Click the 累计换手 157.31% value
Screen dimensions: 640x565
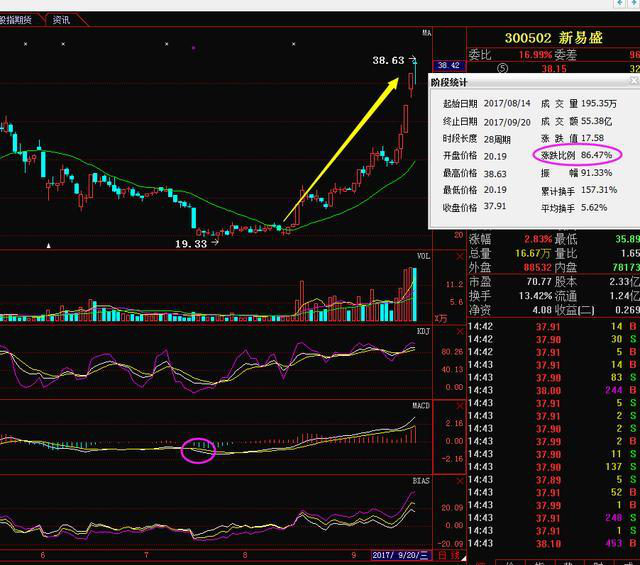[x=599, y=190]
